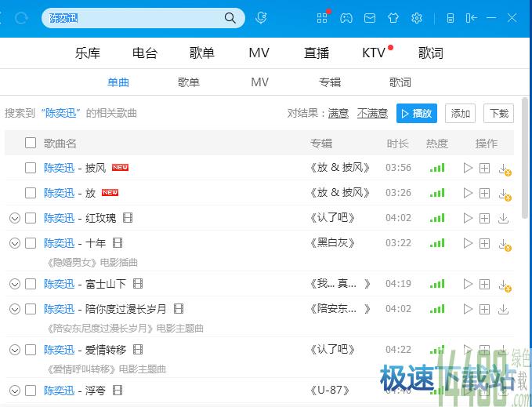Play the song 放

[x=469, y=193]
